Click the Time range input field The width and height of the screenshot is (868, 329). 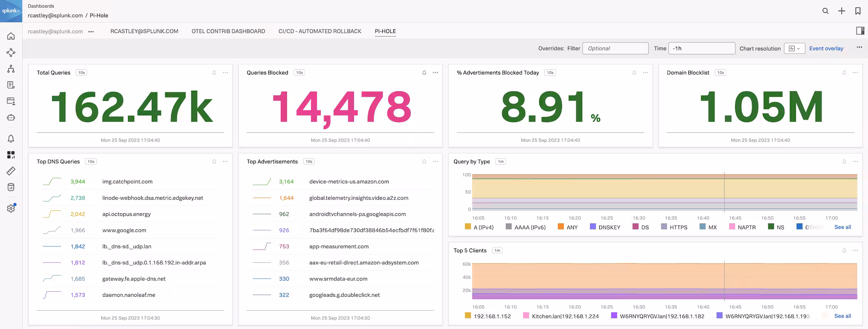point(701,48)
